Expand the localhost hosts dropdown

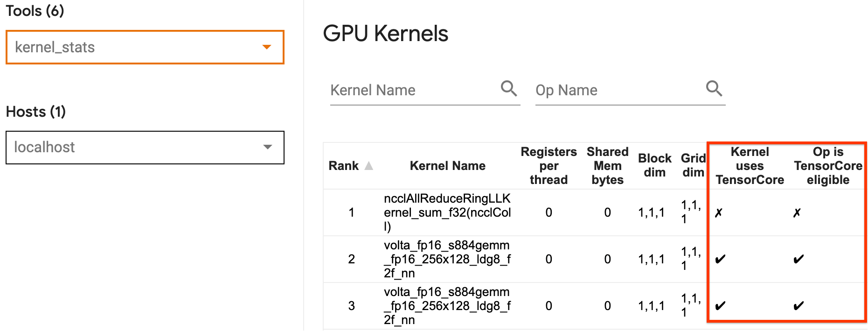coord(145,148)
